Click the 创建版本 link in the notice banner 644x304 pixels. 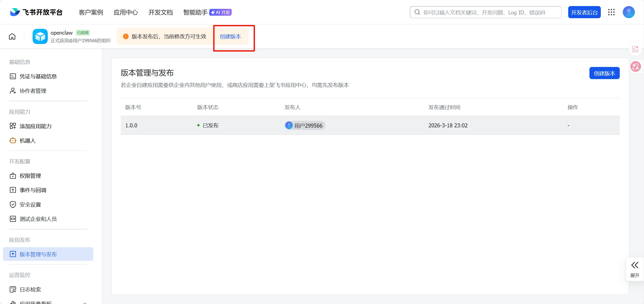[230, 37]
